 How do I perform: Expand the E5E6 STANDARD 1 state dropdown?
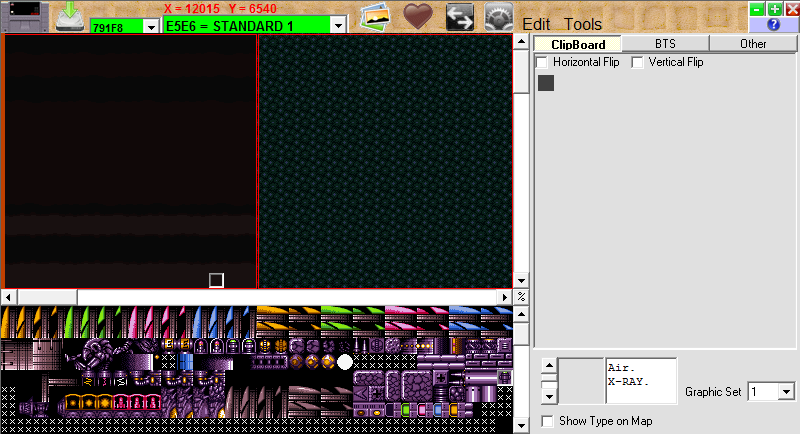[338, 25]
